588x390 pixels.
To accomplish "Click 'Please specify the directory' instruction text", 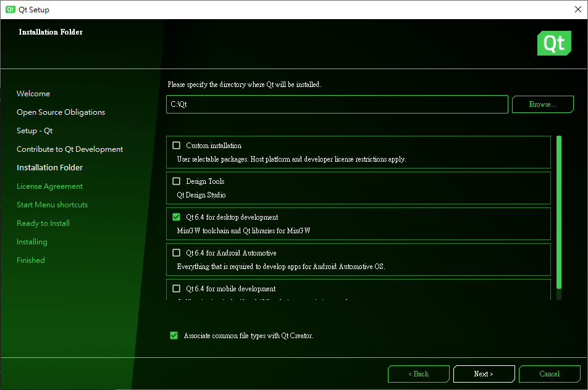I will (245, 85).
